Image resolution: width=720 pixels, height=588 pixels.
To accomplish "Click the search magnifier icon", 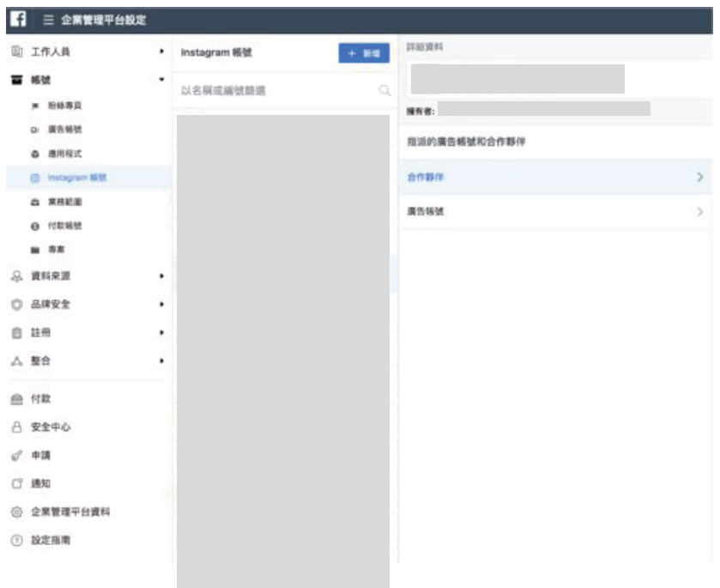I will point(384,90).
